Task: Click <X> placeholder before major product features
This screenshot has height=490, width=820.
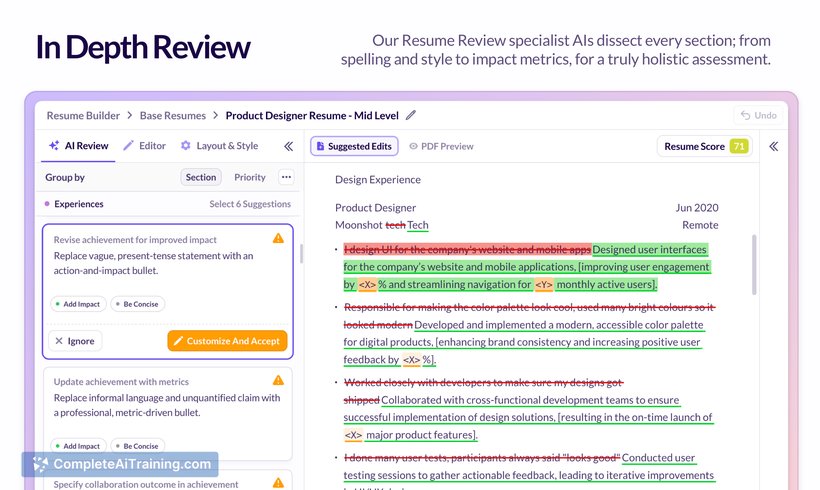Action: click(354, 435)
